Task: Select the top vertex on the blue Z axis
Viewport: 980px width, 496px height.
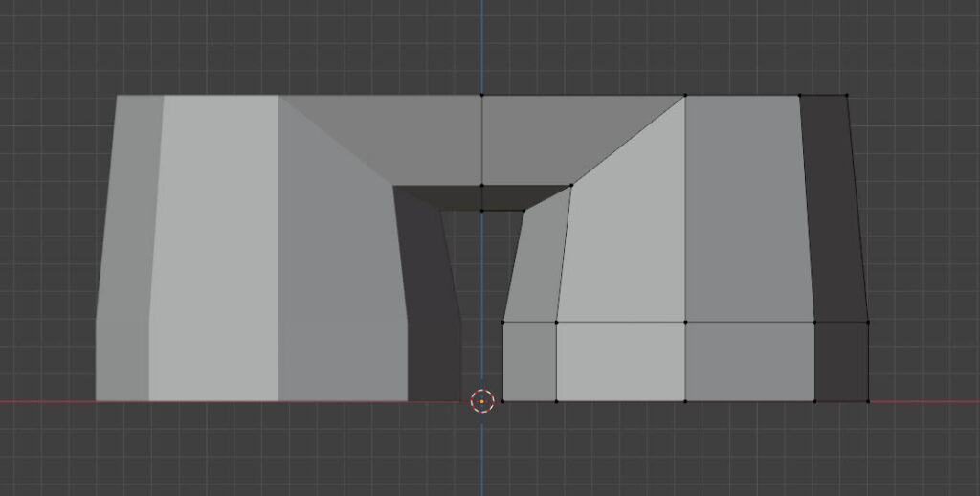Action: [x=482, y=95]
